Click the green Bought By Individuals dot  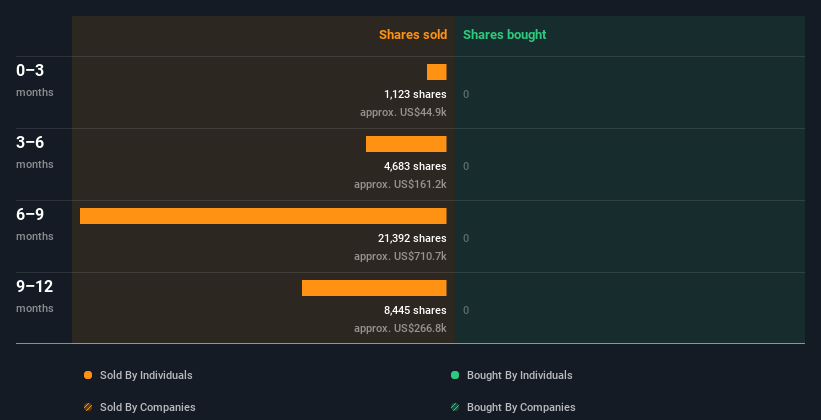(x=455, y=375)
